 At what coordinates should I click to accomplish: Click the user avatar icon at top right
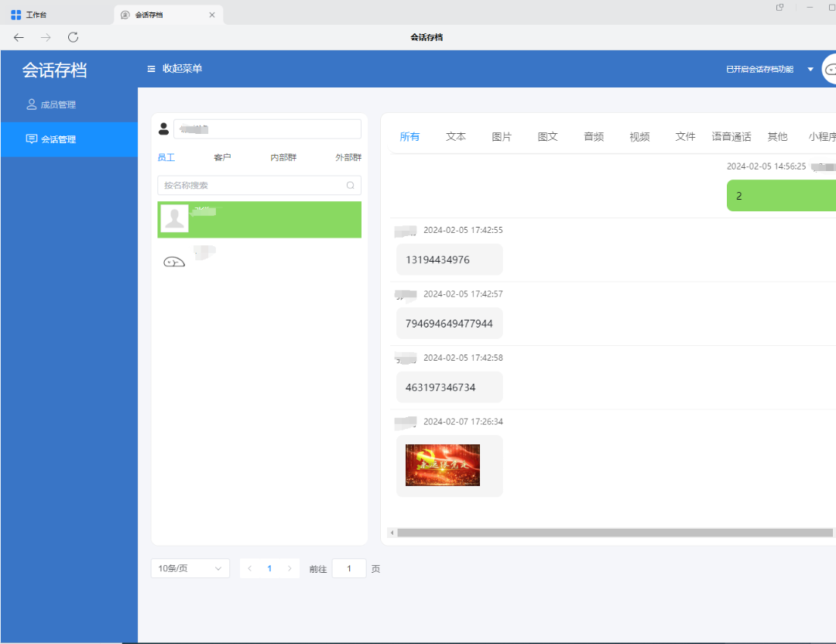coord(830,69)
